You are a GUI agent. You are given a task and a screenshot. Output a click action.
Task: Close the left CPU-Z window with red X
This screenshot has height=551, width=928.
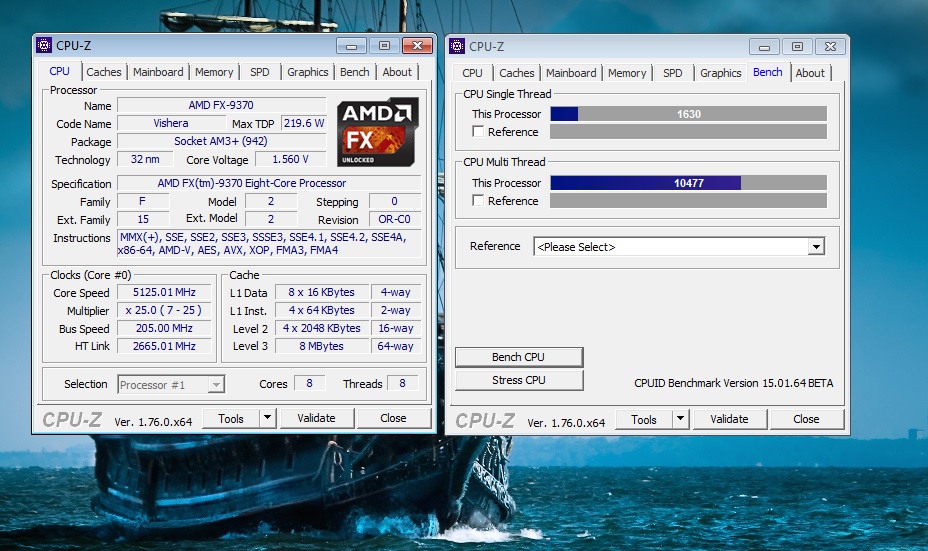[417, 46]
